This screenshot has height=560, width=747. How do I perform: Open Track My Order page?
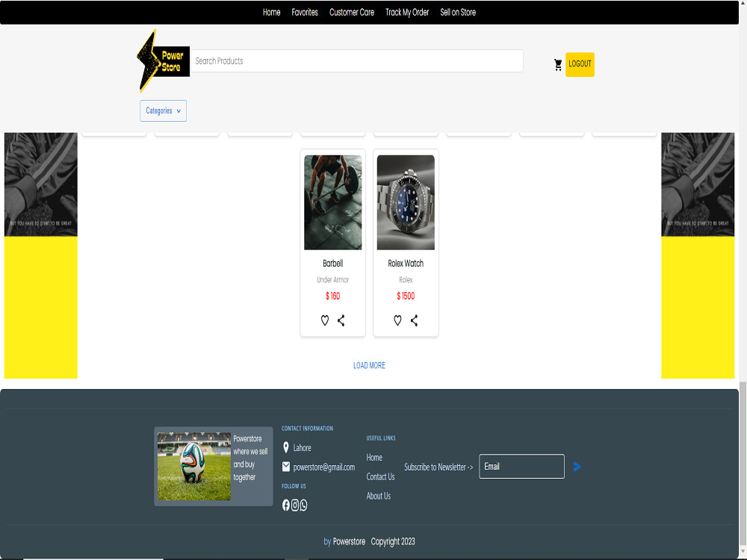407,13
